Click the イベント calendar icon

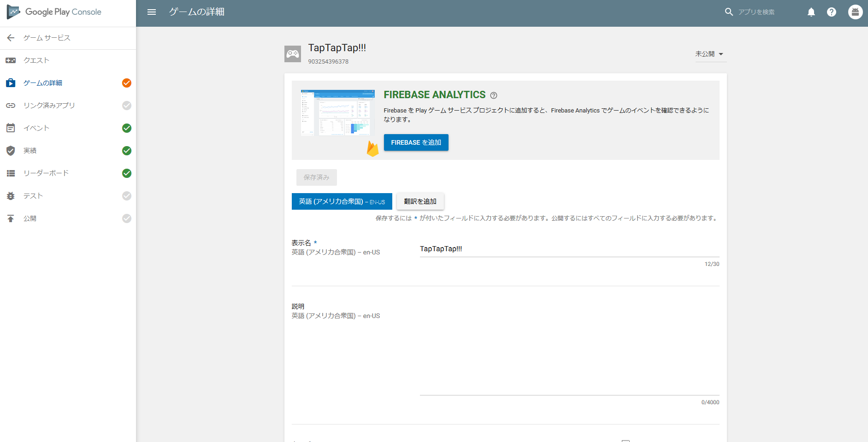pyautogui.click(x=11, y=128)
